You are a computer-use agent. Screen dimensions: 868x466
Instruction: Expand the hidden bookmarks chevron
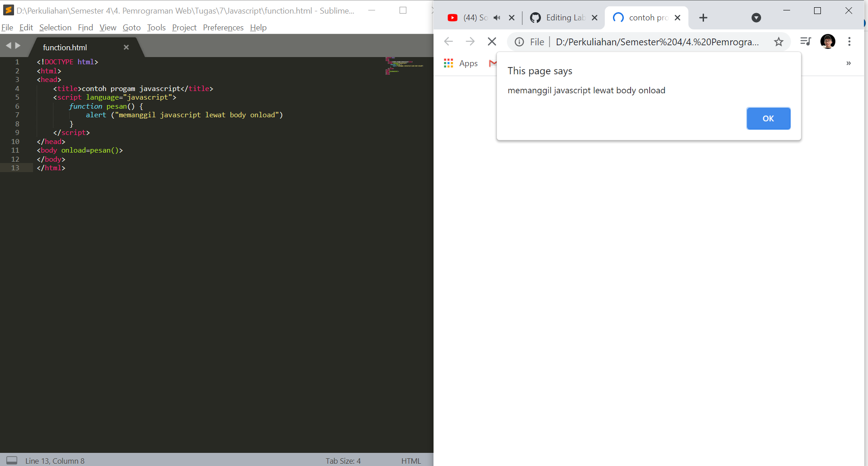(x=848, y=63)
